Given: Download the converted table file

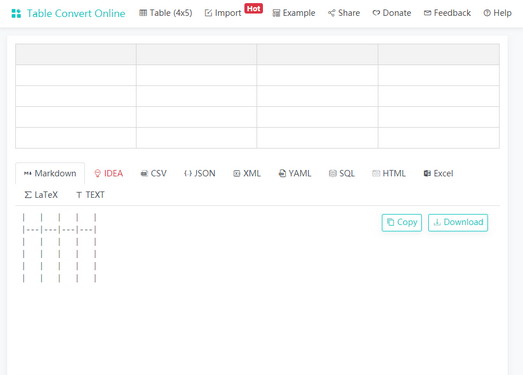Looking at the screenshot, I should 458,222.
